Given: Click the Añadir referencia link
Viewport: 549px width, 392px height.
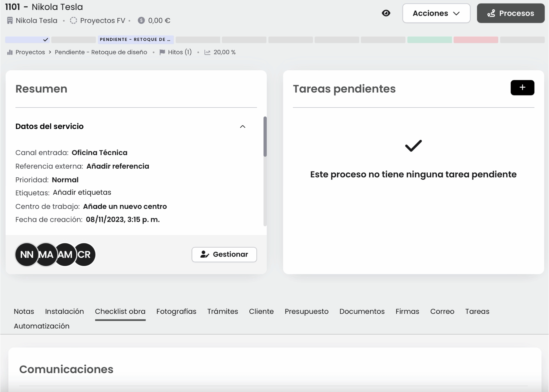Looking at the screenshot, I should pos(118,166).
